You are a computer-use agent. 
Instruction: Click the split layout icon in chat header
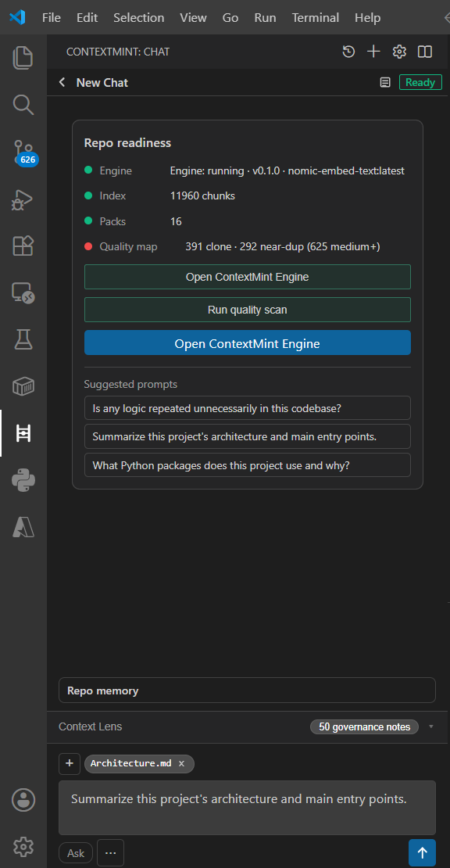(x=424, y=52)
